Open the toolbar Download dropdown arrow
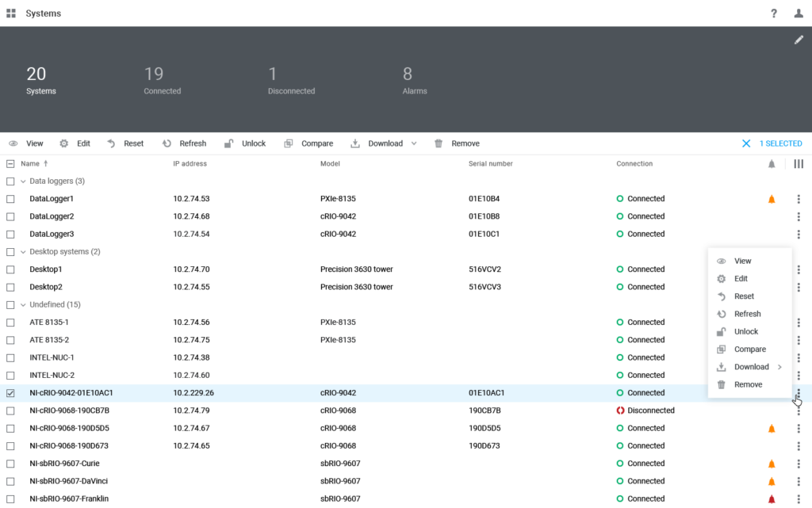The height and width of the screenshot is (508, 812). pyautogui.click(x=414, y=143)
